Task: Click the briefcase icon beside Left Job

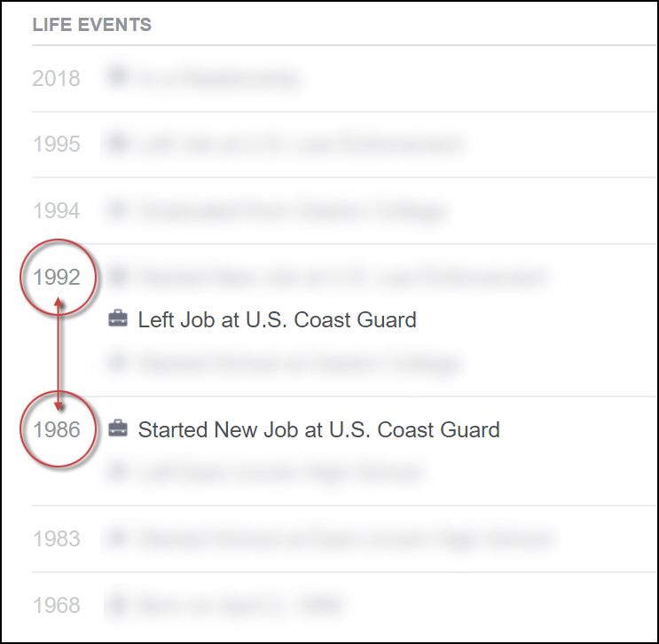Action: [x=117, y=319]
